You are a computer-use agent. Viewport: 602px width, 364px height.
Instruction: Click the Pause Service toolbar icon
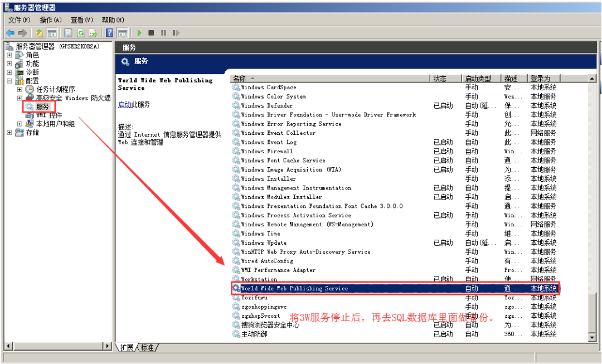163,33
